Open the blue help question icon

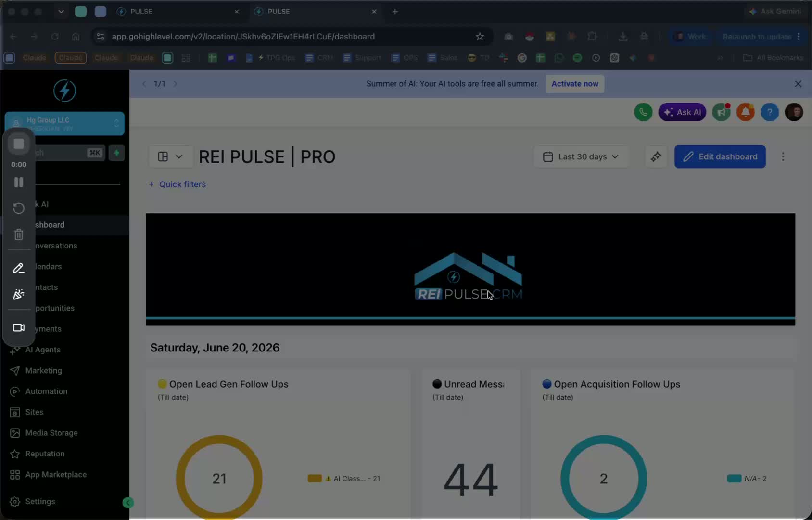770,112
